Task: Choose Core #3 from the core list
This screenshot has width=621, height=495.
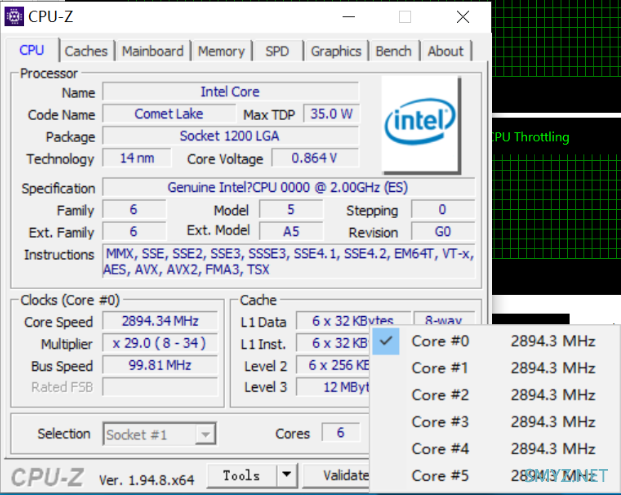Action: 495,422
